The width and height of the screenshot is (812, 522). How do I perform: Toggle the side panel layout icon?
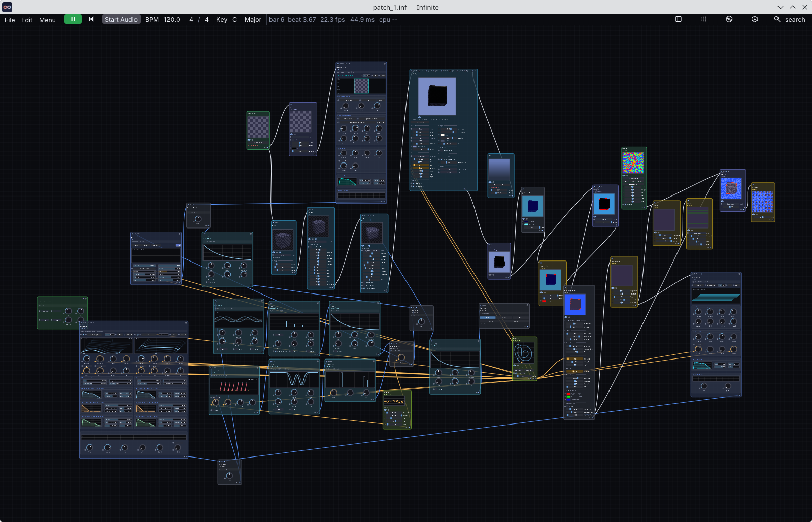tap(679, 19)
